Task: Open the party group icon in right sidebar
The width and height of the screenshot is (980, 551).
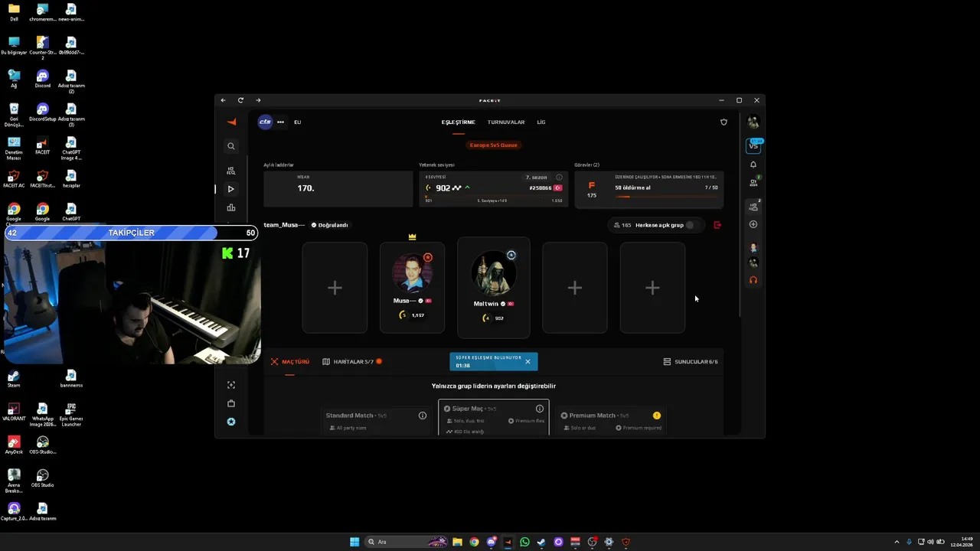Action: click(753, 206)
